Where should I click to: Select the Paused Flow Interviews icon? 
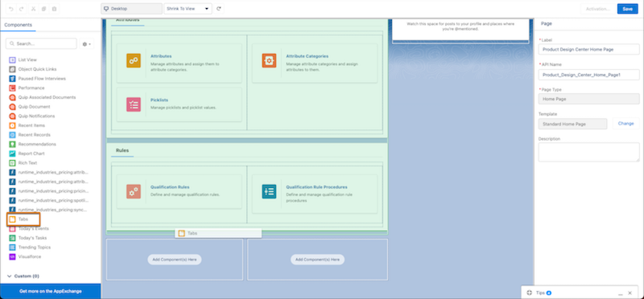12,78
